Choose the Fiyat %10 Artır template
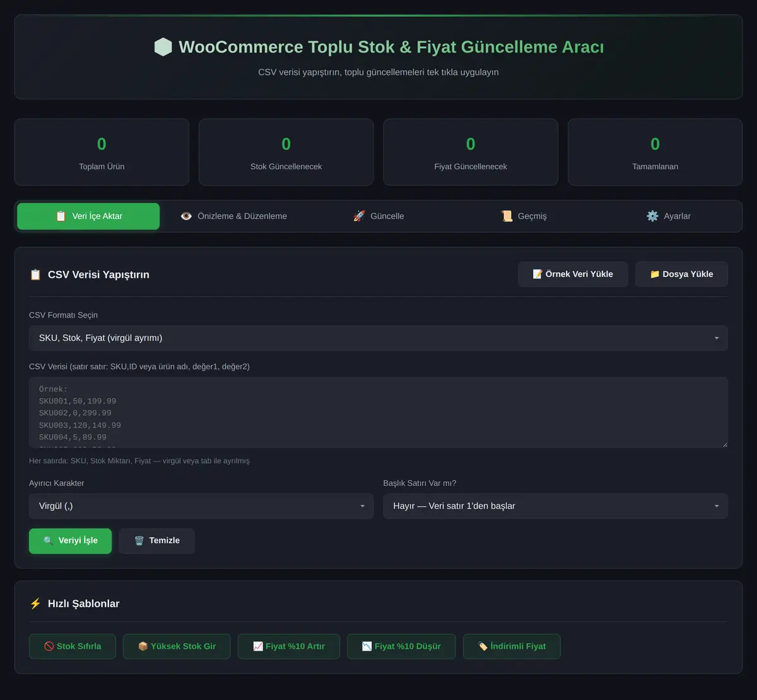This screenshot has height=700, width=757. tap(289, 646)
